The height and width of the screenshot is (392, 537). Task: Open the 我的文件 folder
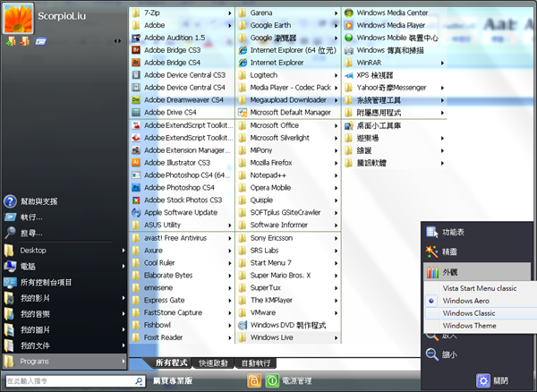(x=64, y=345)
